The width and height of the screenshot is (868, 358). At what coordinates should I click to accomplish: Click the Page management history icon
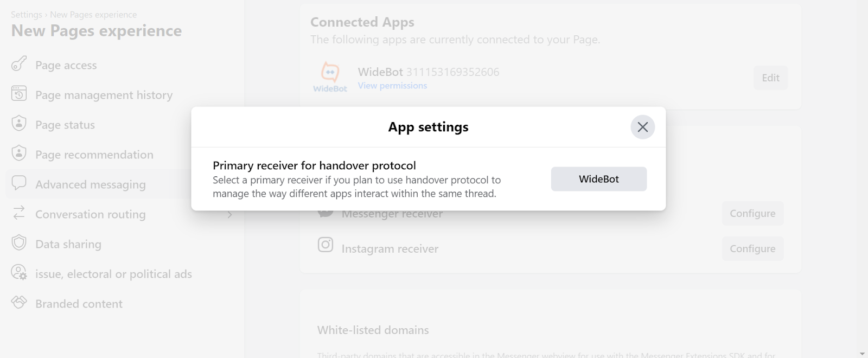pyautogui.click(x=19, y=94)
